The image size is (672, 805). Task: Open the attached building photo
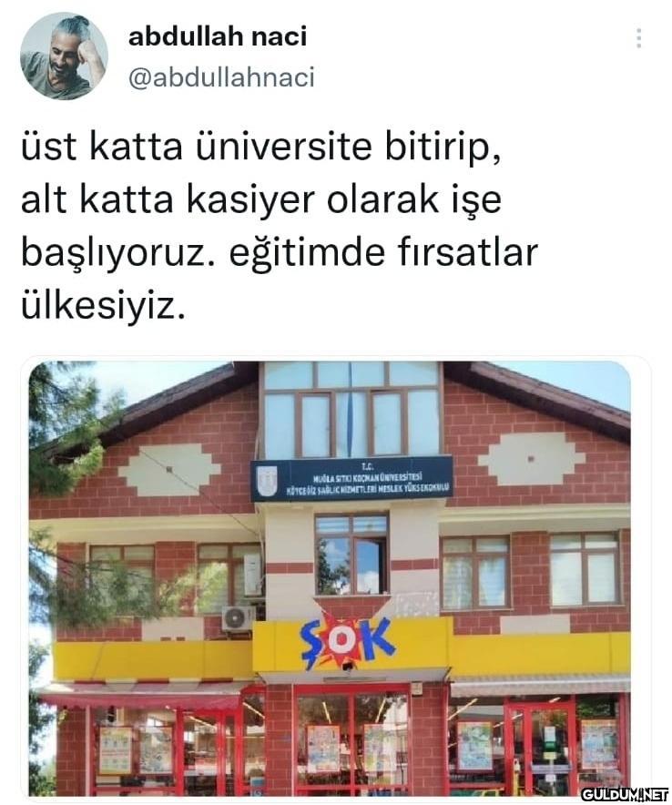(x=330, y=578)
